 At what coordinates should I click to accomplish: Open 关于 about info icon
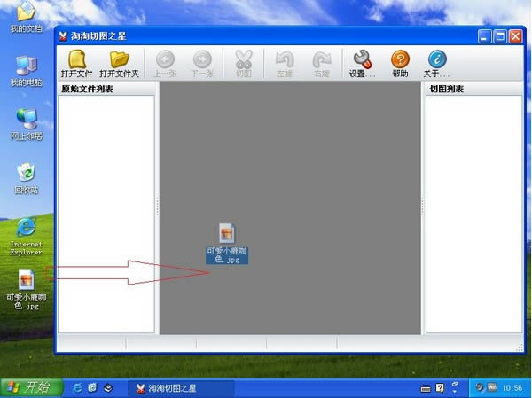click(436, 64)
